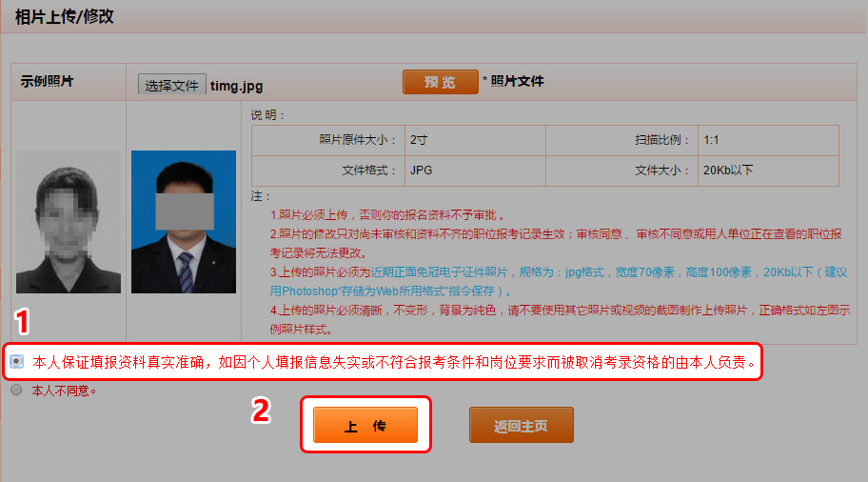Click the 预览 preview button
868x482 pixels.
coord(440,82)
